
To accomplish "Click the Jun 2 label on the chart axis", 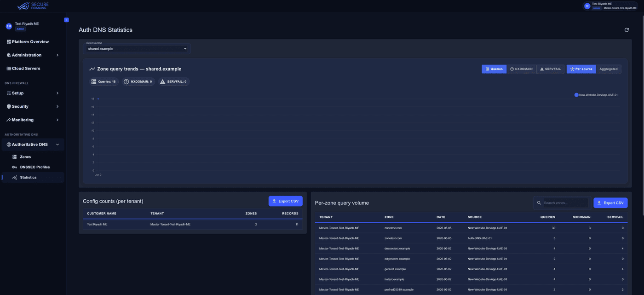I will coord(98,175).
